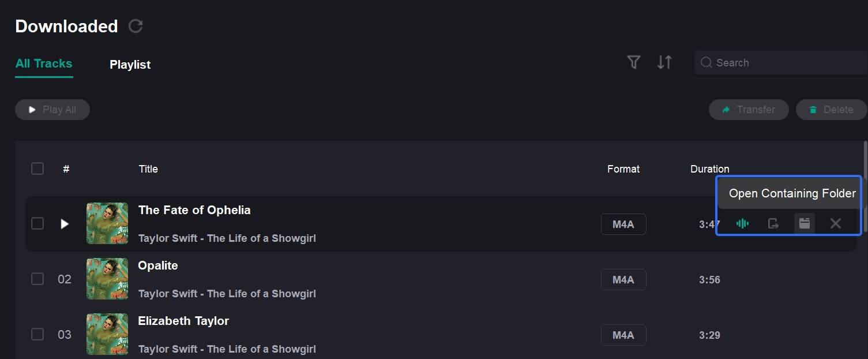Check the box next to Opalite

37,278
